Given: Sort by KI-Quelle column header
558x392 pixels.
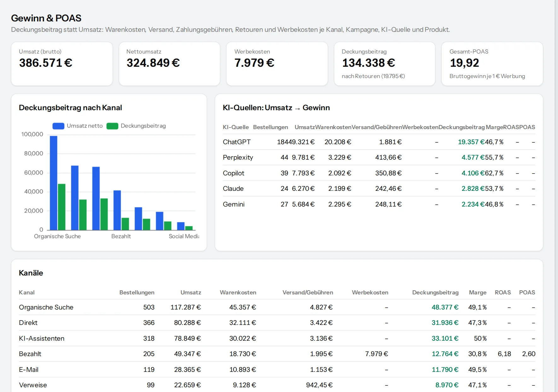Looking at the screenshot, I should point(235,127).
